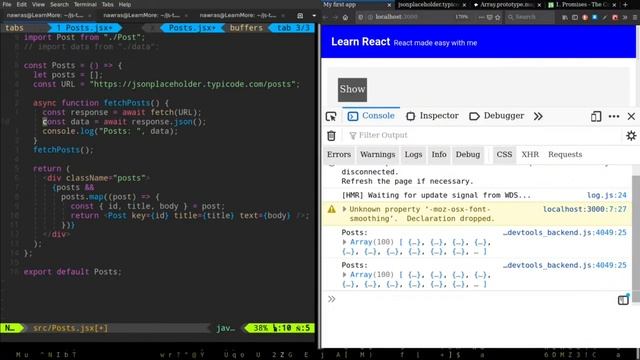
Task: Toggle the Warnings filter
Action: tap(378, 155)
